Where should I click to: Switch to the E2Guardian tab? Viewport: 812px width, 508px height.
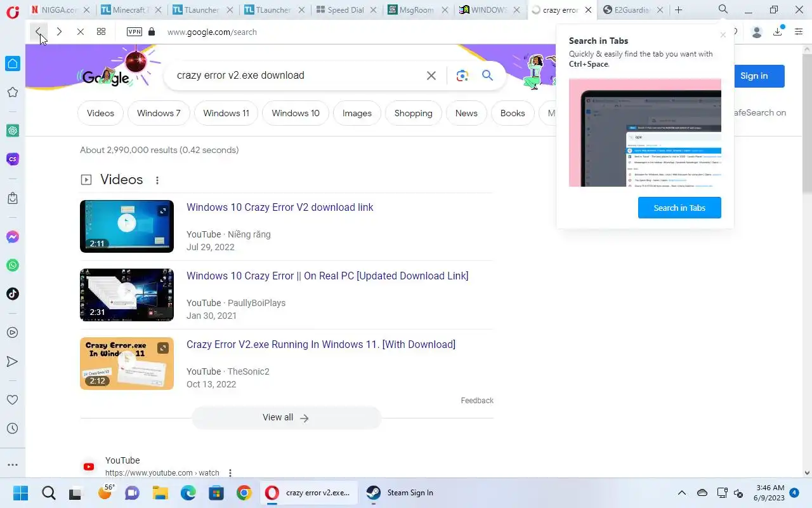click(x=632, y=10)
